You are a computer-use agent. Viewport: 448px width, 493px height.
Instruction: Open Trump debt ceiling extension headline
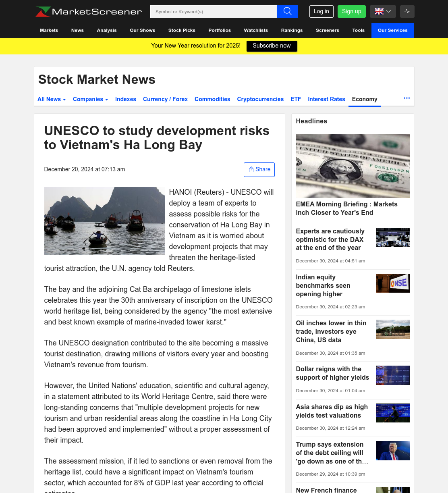point(332,453)
